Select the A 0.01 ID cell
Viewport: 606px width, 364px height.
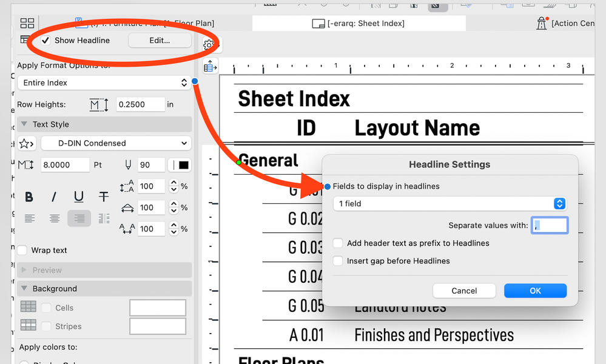point(306,335)
